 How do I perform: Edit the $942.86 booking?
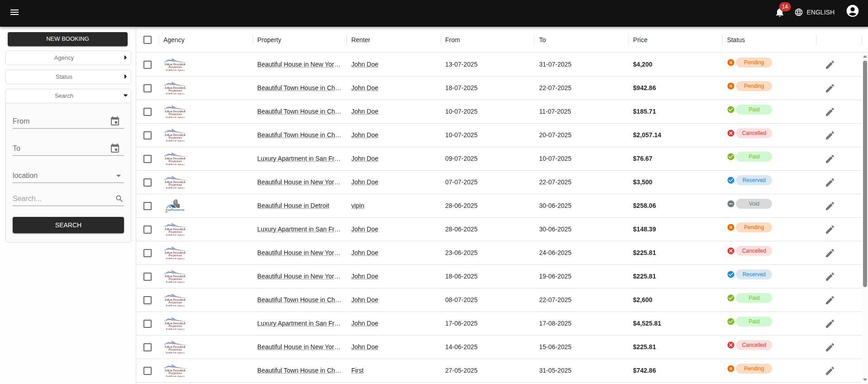pos(830,88)
